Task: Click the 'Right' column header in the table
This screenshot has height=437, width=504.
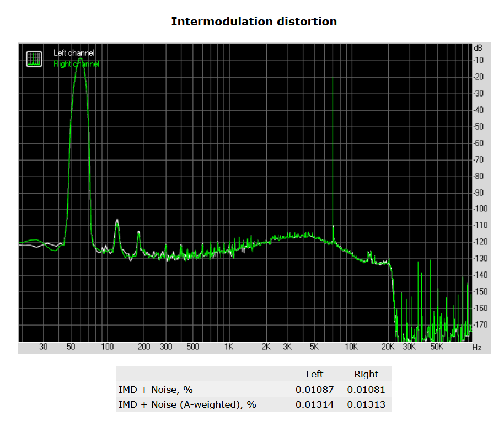Action: [366, 374]
